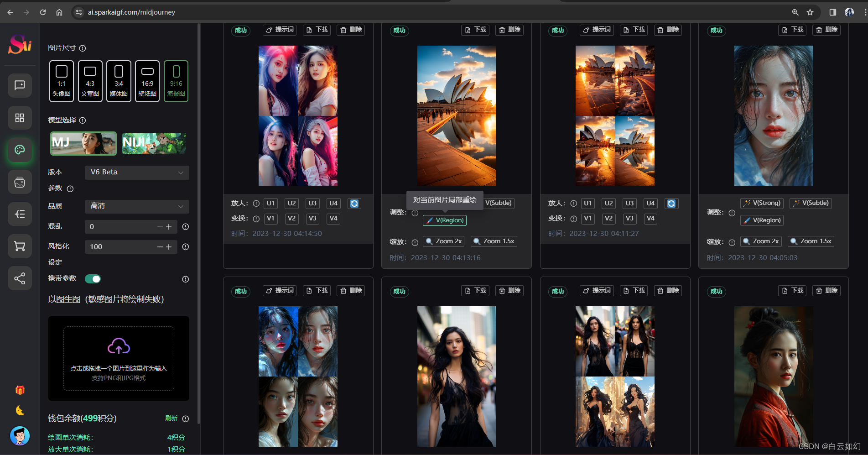Open the chat icon in left sidebar
The image size is (868, 455).
pyautogui.click(x=20, y=85)
